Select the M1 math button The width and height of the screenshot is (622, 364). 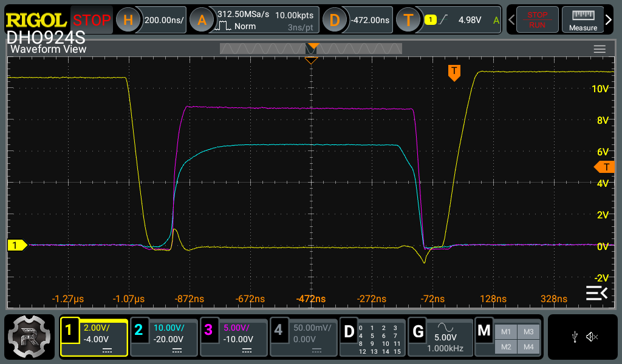coord(506,332)
